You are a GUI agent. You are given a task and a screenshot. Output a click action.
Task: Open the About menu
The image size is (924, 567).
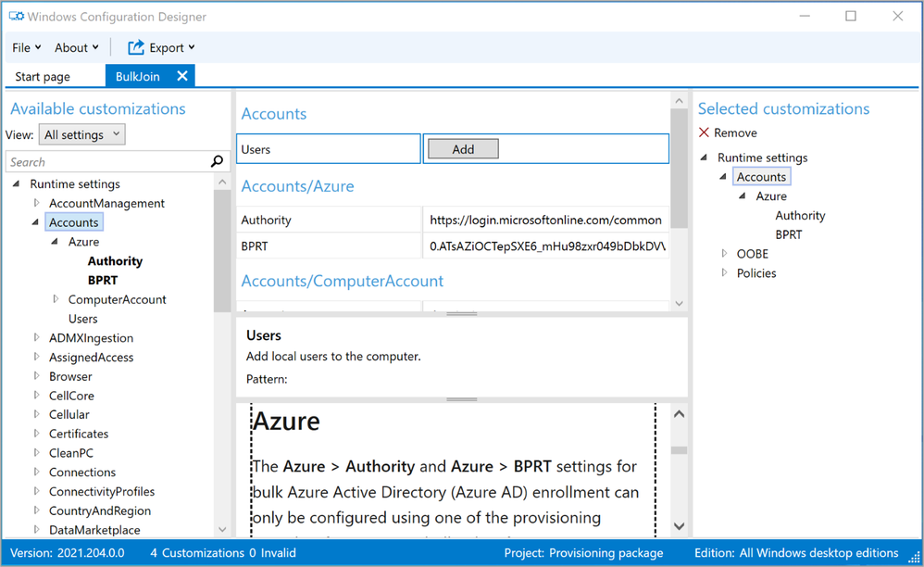click(77, 48)
